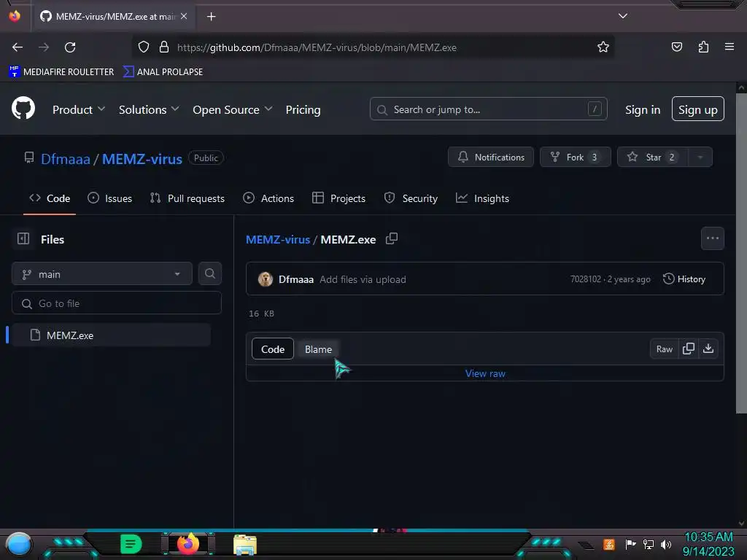747x560 pixels.
Task: Open the green notes app on taskbar
Action: click(x=131, y=544)
